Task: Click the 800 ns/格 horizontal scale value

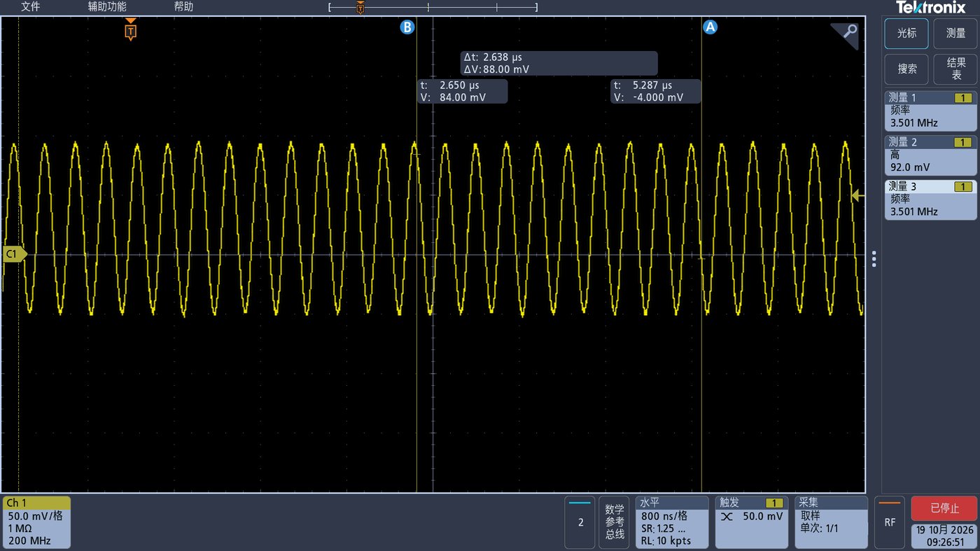Action: (664, 516)
